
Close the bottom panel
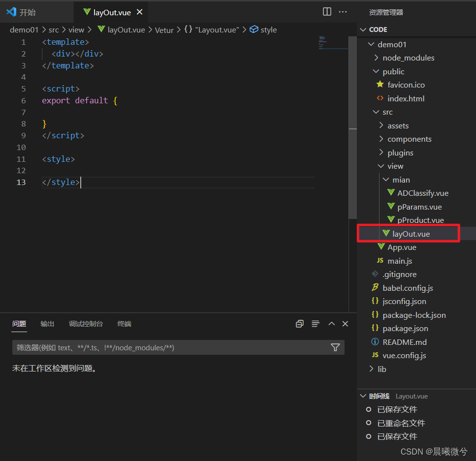[x=345, y=324]
